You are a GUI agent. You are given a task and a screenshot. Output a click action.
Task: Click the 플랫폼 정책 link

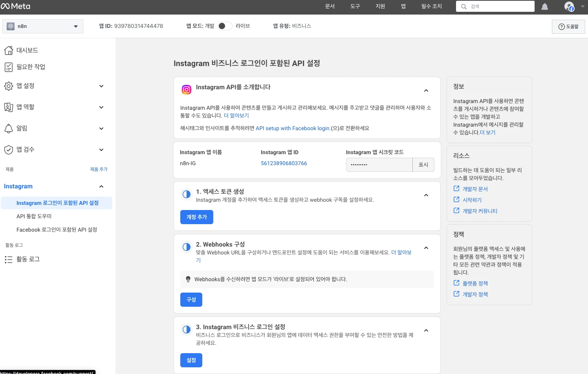475,284
